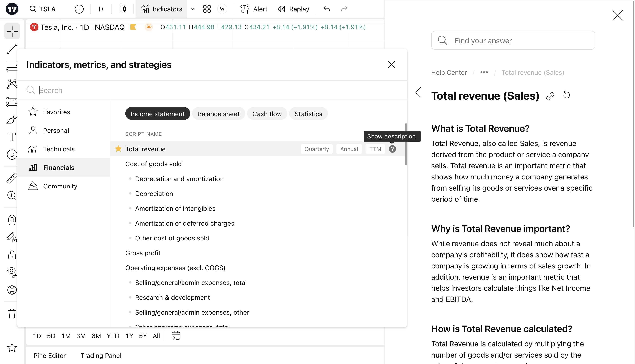Viewport: 635px width, 364px height.
Task: Click the ruler measure tool
Action: click(12, 178)
